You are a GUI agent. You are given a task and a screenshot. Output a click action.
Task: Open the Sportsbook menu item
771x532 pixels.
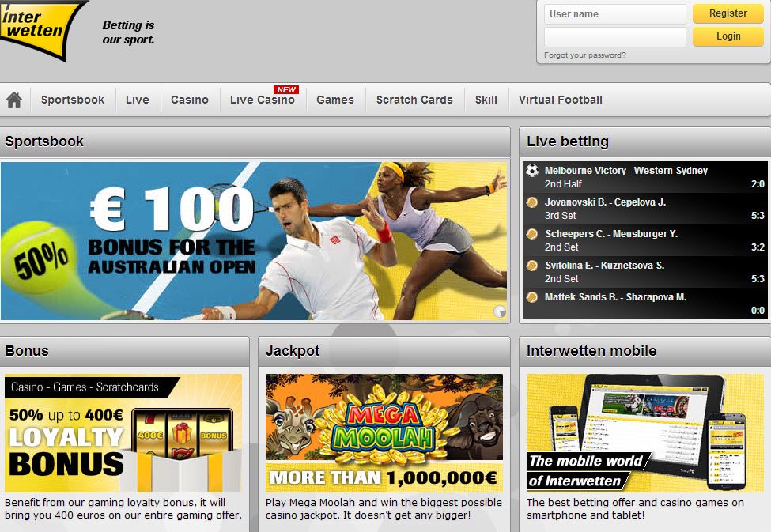(x=73, y=100)
